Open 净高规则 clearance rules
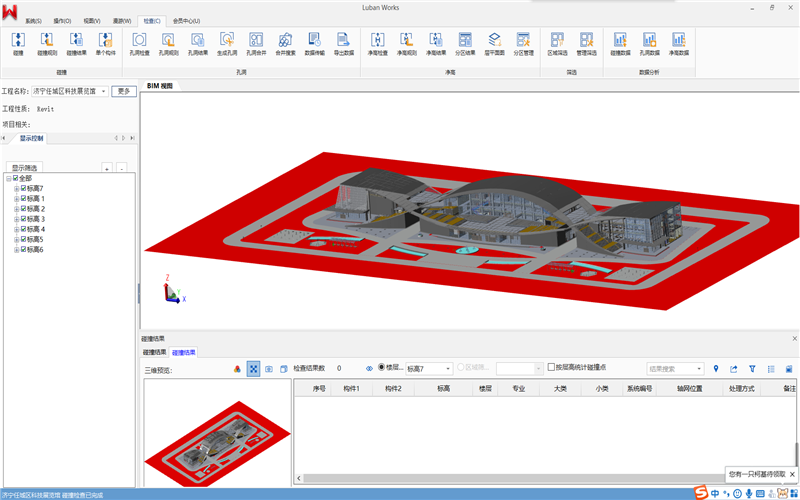Screen dimensions: 800x500 [x=407, y=43]
